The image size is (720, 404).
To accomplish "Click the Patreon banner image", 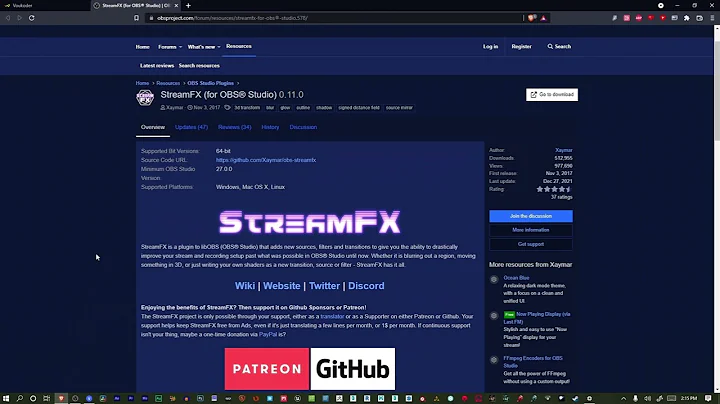I will pyautogui.click(x=267, y=369).
